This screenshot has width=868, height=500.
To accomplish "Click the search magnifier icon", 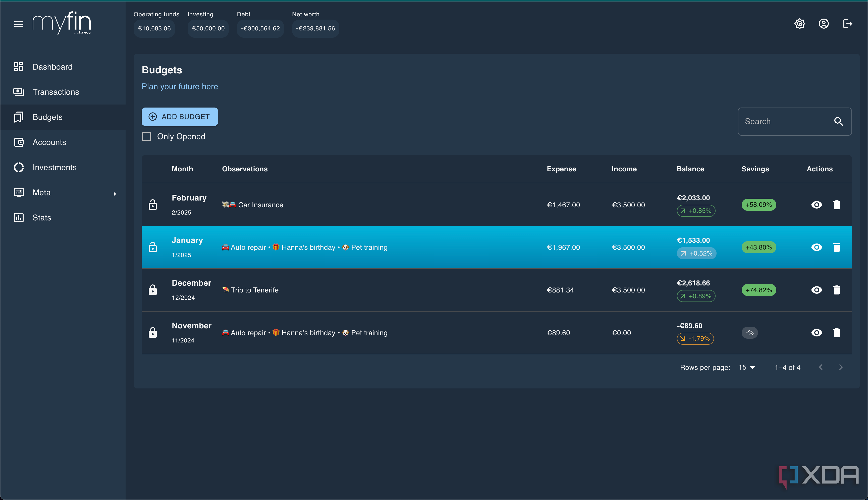I will click(838, 122).
